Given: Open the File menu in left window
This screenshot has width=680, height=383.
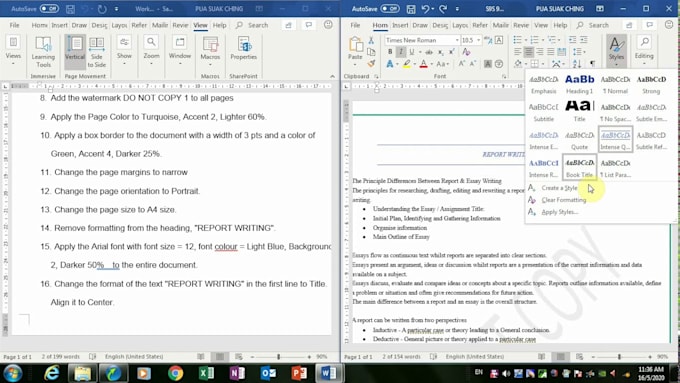Looking at the screenshot, I should 14,25.
